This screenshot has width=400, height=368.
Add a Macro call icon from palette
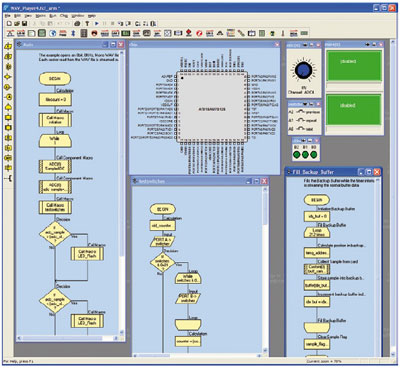[x=8, y=117]
